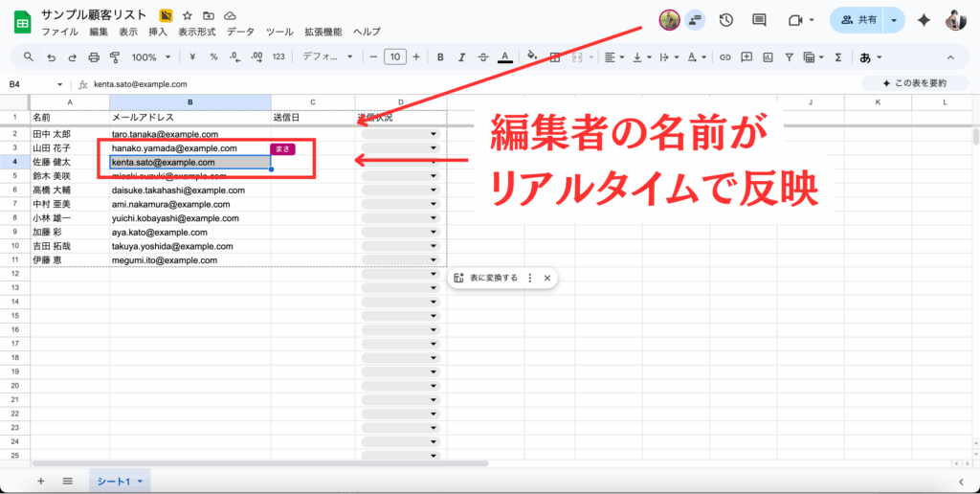Screen dimensions: 980x494
Task: Star the document with the star icon
Action: tap(187, 16)
